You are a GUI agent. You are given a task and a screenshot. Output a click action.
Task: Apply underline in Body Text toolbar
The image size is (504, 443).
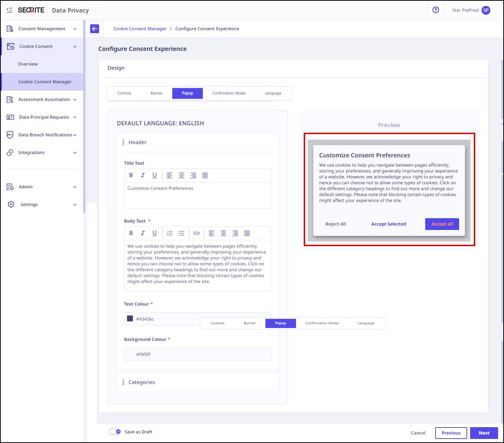155,233
